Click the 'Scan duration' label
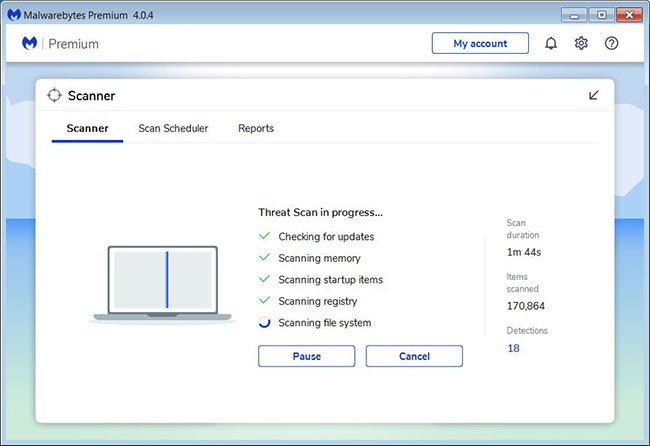 [x=523, y=229]
